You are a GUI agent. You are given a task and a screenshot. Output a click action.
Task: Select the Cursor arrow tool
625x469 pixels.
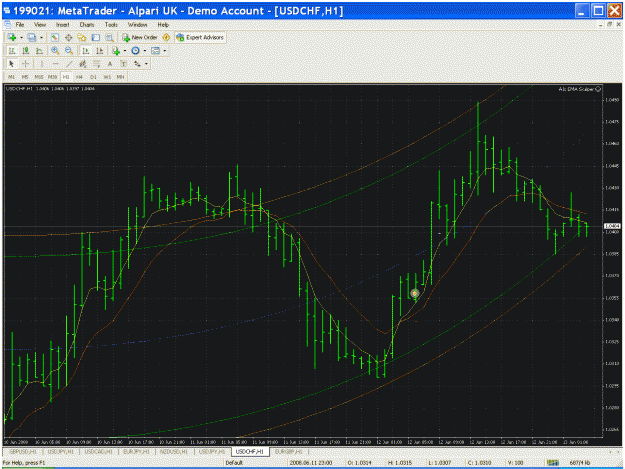pyautogui.click(x=12, y=64)
